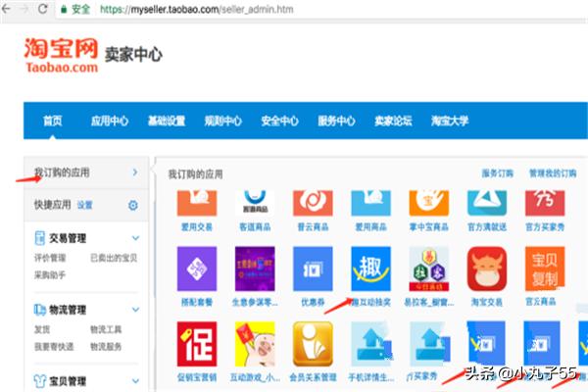Go to the 规则中心 tab
Screen dimensions: 588x392
pyautogui.click(x=222, y=121)
